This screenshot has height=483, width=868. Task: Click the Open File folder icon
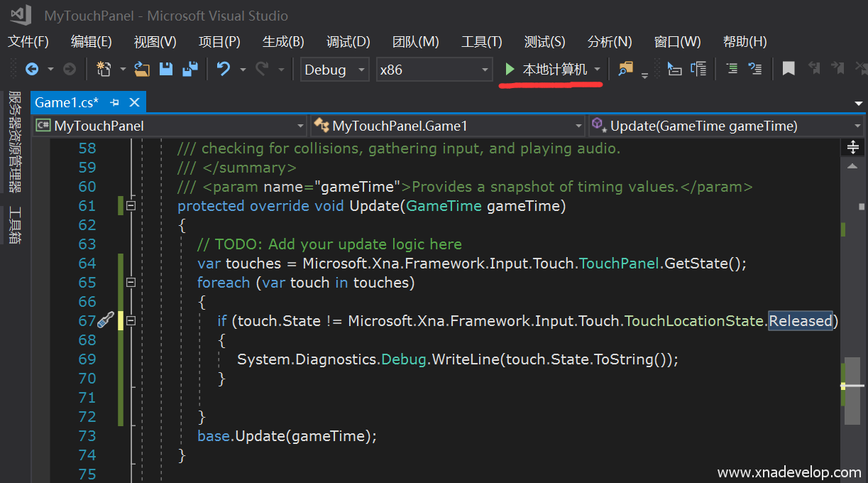(142, 70)
